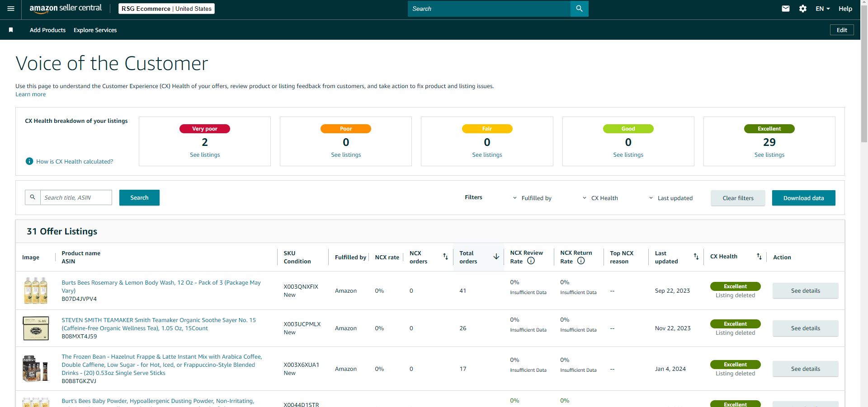
Task: Open Burts Bees Rosemary & Lemon Body Wash link
Action: (x=161, y=286)
